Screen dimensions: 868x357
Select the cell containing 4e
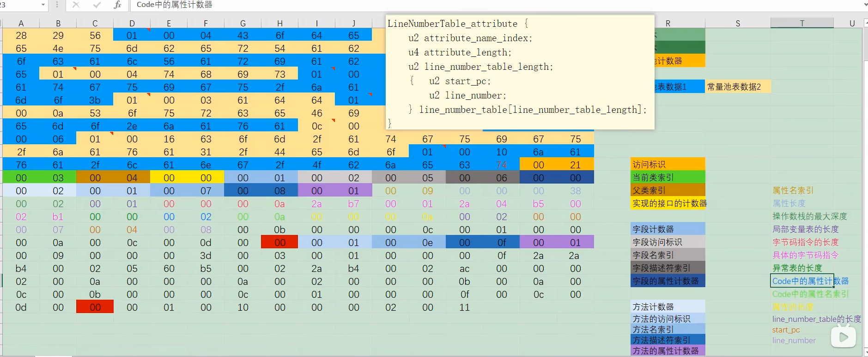click(58, 48)
